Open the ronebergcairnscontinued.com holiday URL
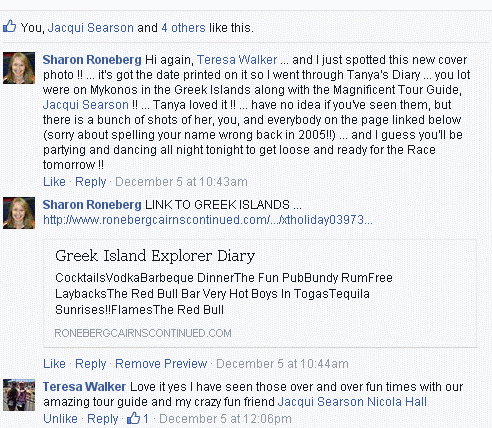This screenshot has height=428, width=492. tap(208, 220)
